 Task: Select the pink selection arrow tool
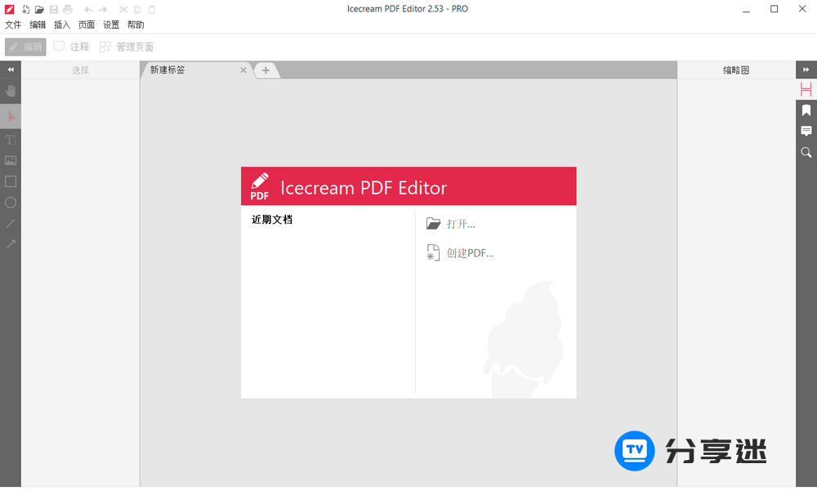[x=11, y=117]
